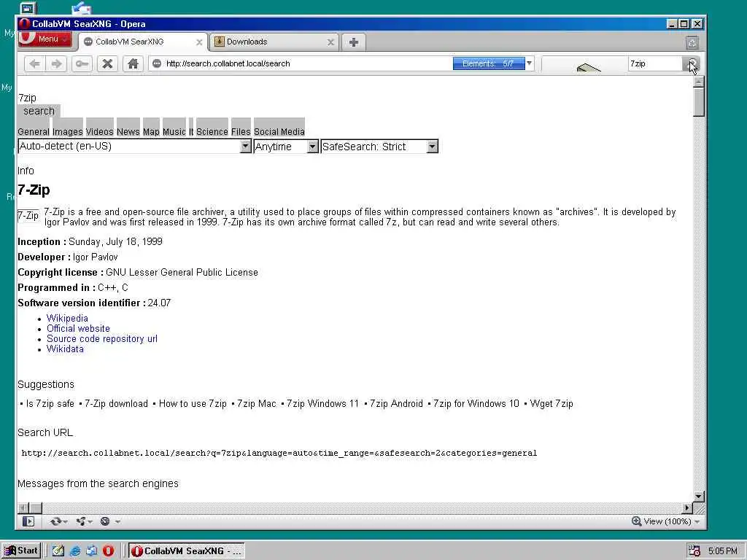Click the 'Wget 7zip' suggestion
747x560 pixels.
click(551, 403)
